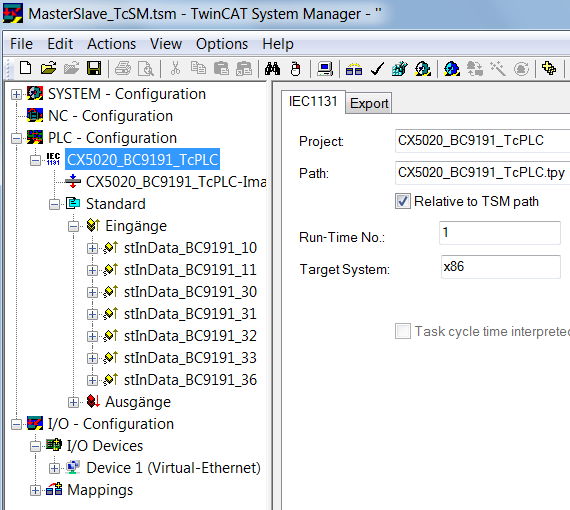
Task: Select I/O - Configuration in the tree
Action: (111, 424)
